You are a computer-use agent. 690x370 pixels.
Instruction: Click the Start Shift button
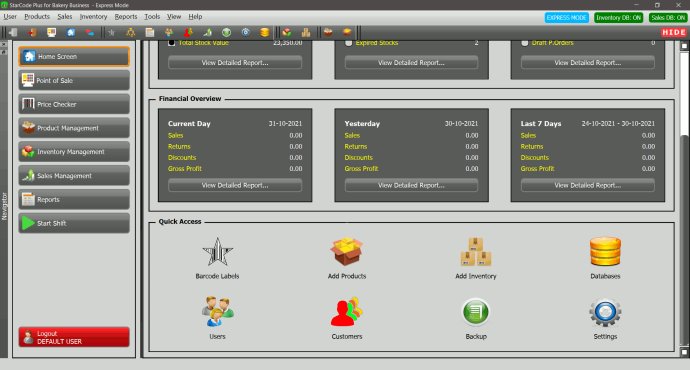[x=74, y=223]
